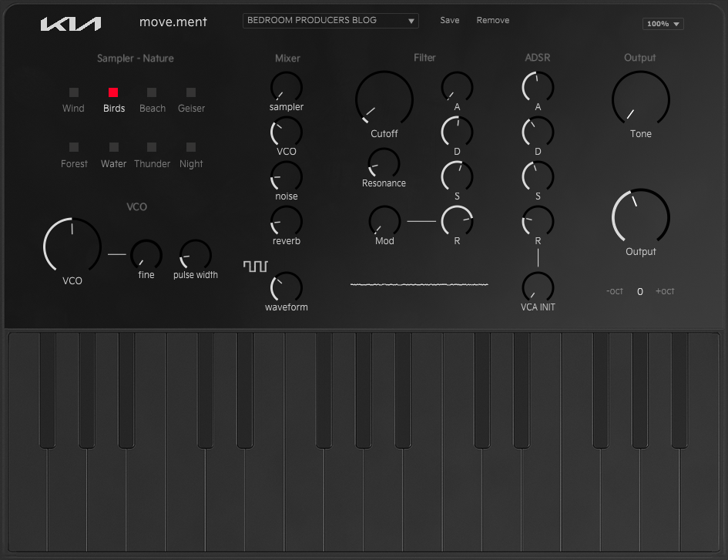Raise the octave with +OCT
Screen dimensions: 728x560
coord(665,292)
